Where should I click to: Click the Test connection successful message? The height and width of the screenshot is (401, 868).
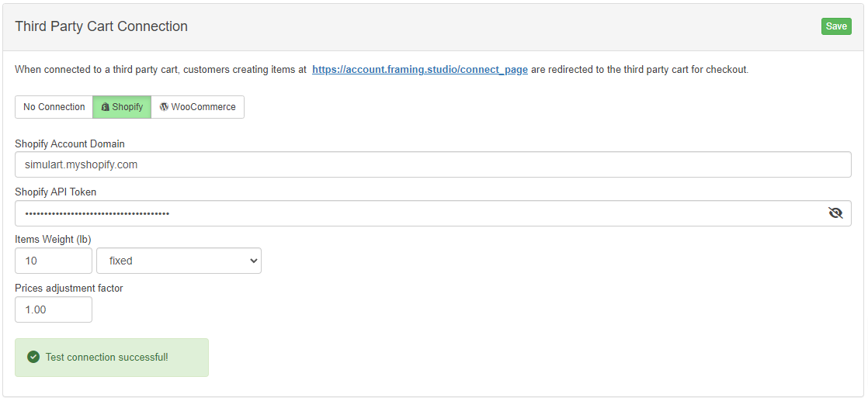pyautogui.click(x=112, y=358)
